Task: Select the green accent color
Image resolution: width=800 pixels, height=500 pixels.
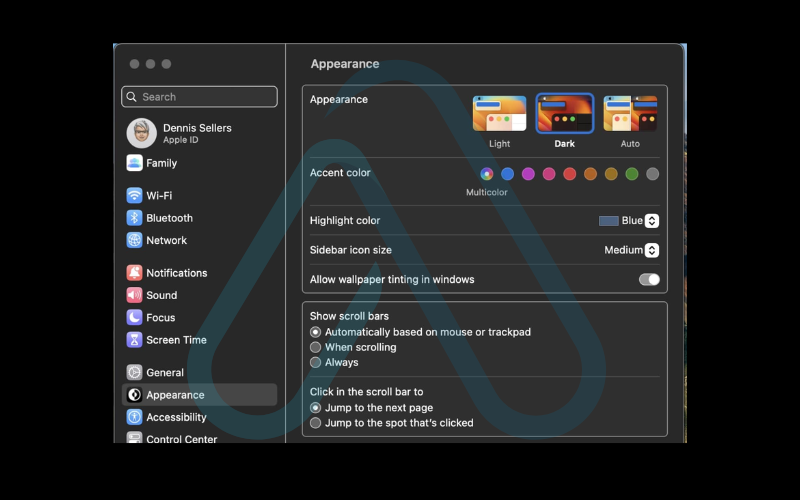Action: point(632,174)
